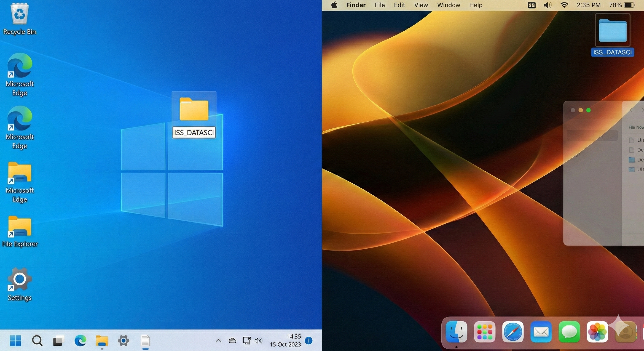The image size is (644, 351).
Task: Open the Finder File menu
Action: click(x=379, y=5)
